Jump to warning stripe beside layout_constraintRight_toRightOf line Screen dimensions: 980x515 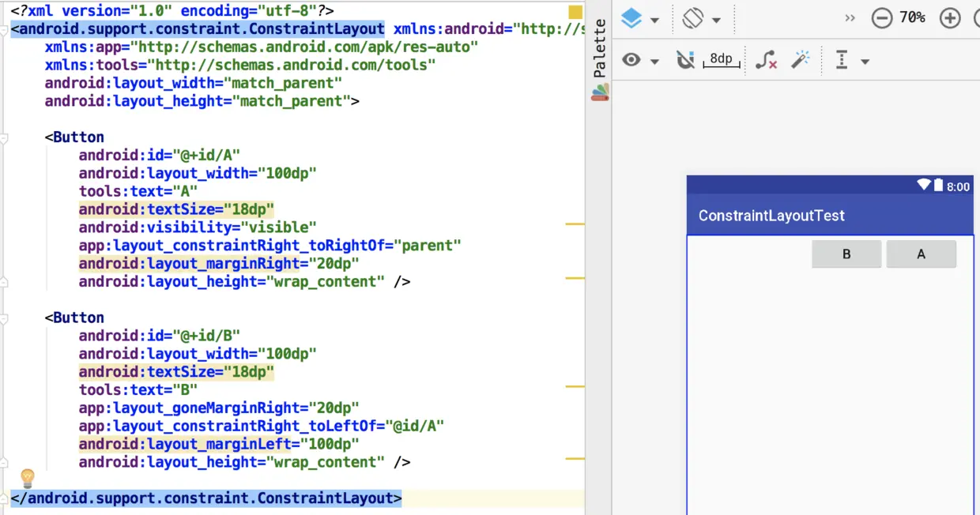tap(575, 225)
